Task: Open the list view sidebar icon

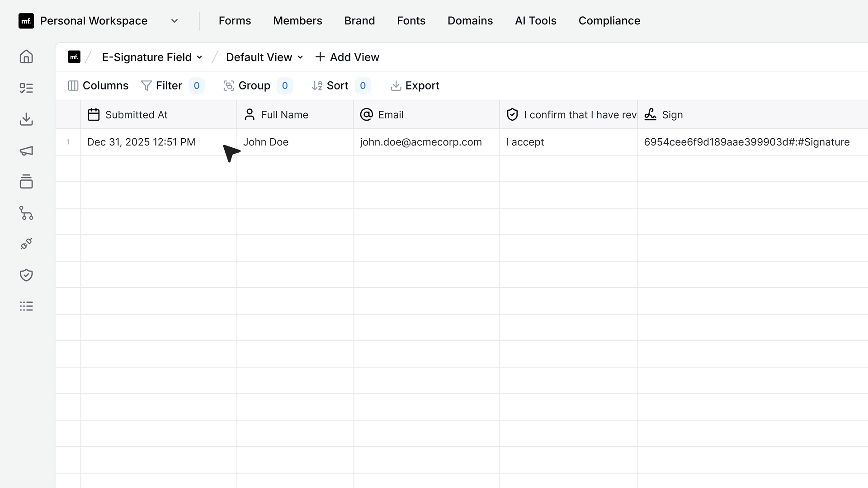Action: tap(26, 306)
